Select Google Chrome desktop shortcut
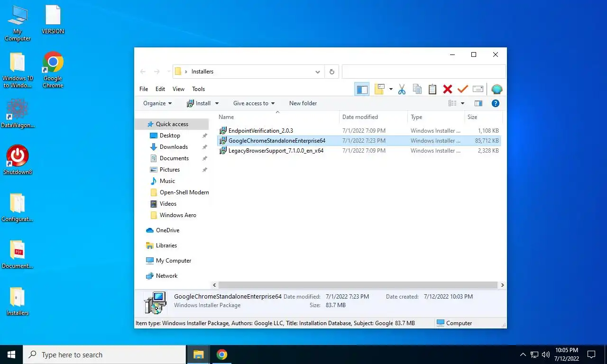This screenshot has width=607, height=364. (x=53, y=70)
